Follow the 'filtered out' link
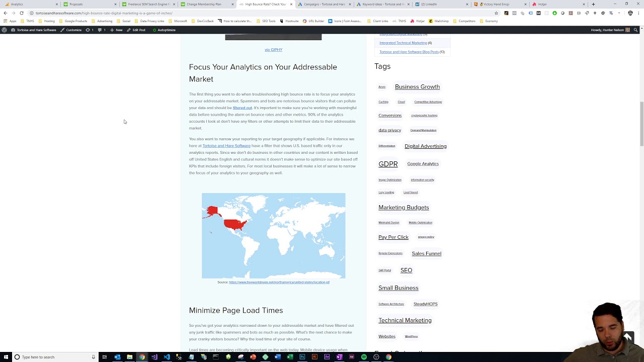Viewport: 644px width, 362px height. (242, 108)
